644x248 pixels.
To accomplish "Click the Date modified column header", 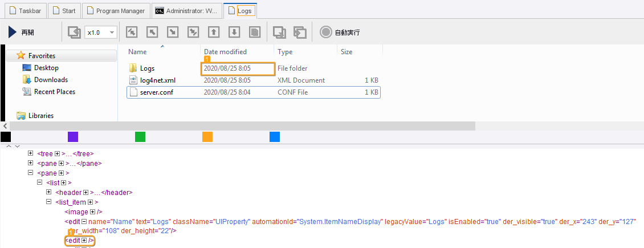I will point(225,52).
